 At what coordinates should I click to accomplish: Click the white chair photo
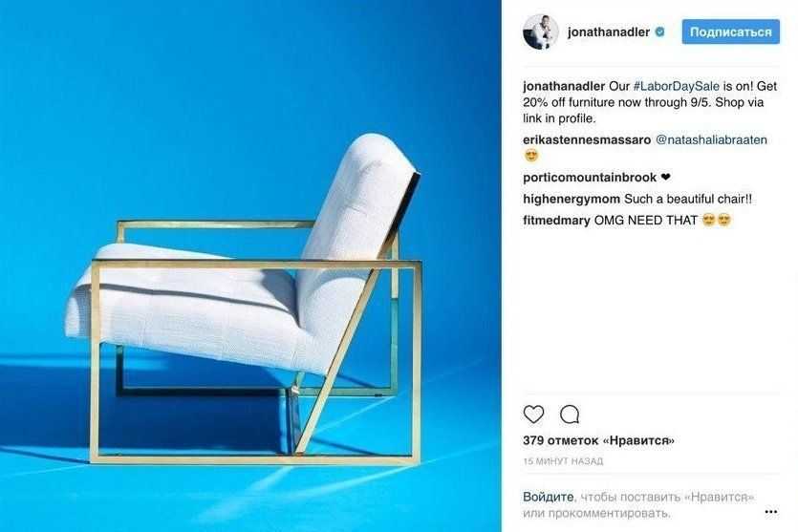point(250,266)
